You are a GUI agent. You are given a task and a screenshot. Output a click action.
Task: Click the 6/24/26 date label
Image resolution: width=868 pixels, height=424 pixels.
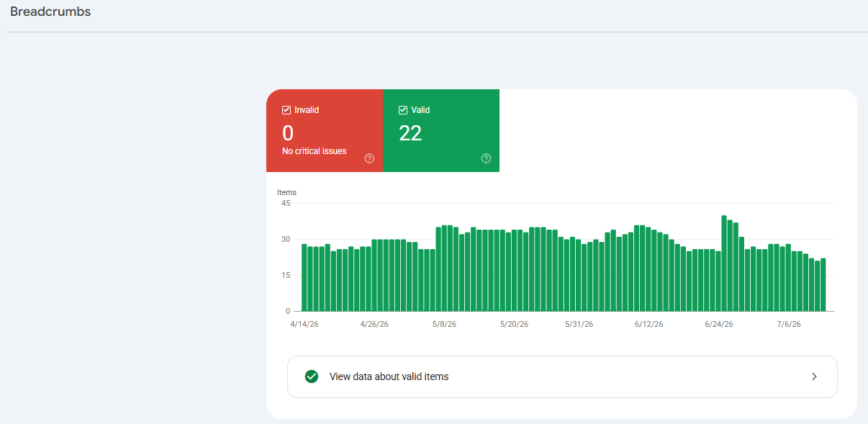point(718,324)
